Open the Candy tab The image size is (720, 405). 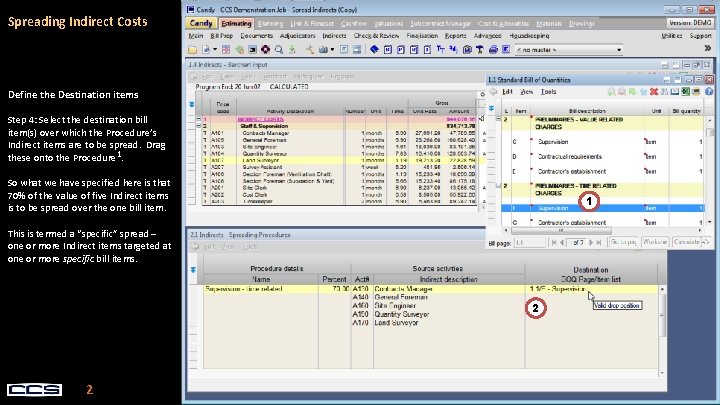(x=201, y=23)
